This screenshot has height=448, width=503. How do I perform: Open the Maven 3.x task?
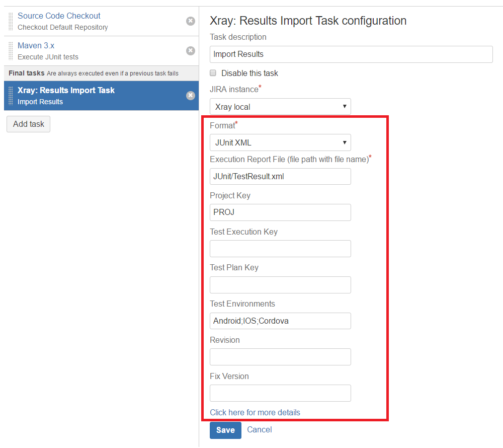coord(36,46)
